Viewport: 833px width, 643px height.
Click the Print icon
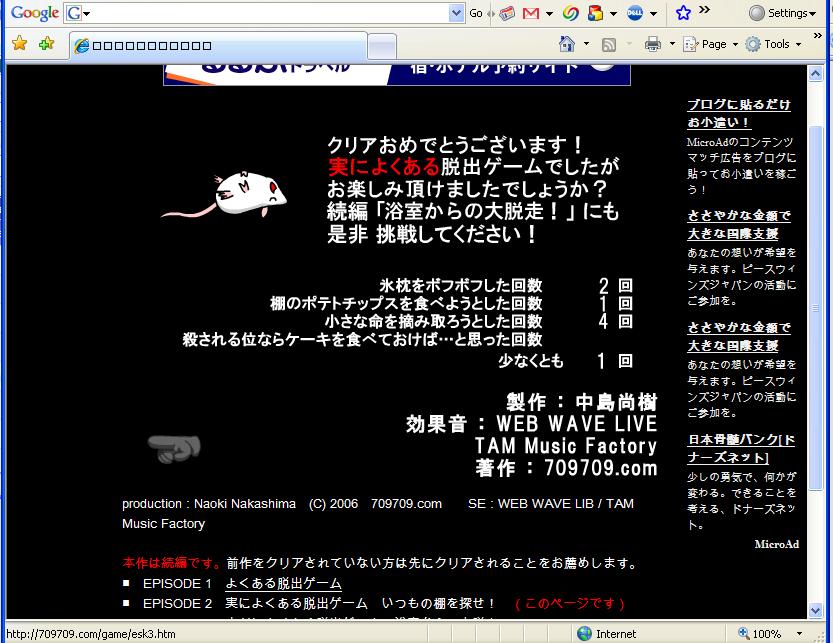tap(652, 44)
